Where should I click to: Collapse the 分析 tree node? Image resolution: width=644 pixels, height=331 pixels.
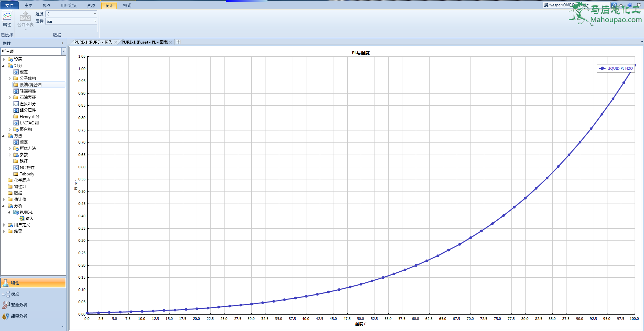tap(4, 206)
